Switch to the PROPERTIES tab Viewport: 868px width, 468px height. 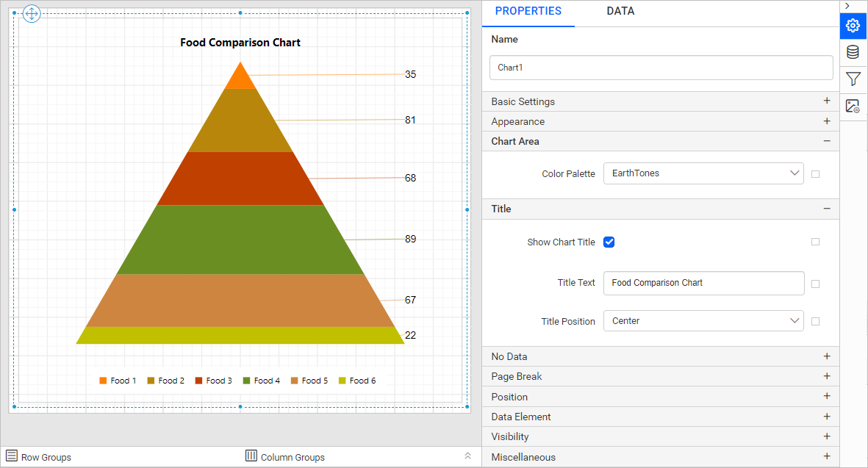pos(528,11)
